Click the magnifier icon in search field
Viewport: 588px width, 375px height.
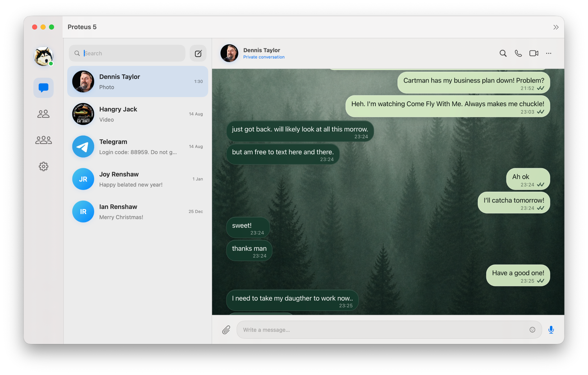coord(77,53)
